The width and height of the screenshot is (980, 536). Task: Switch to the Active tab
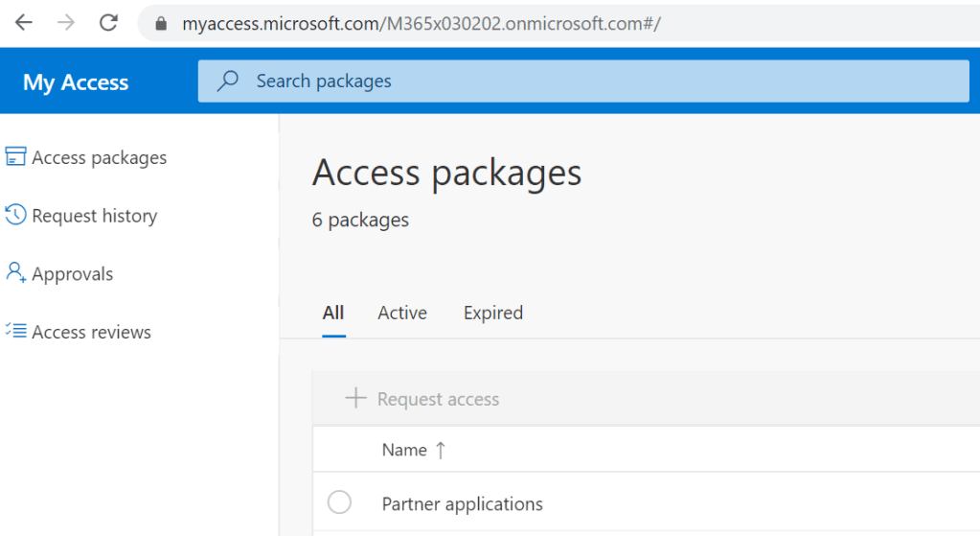tap(402, 314)
